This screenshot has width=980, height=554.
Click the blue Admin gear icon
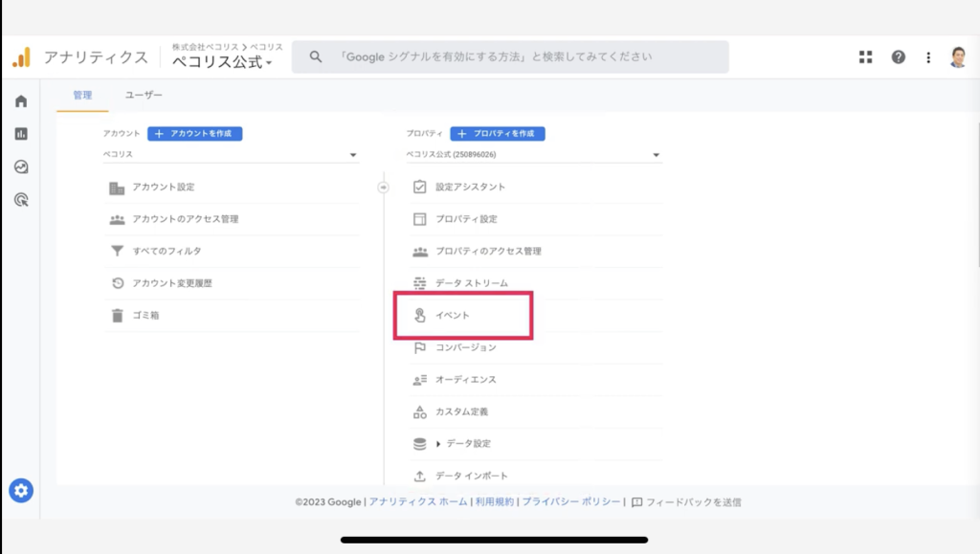pos(21,491)
